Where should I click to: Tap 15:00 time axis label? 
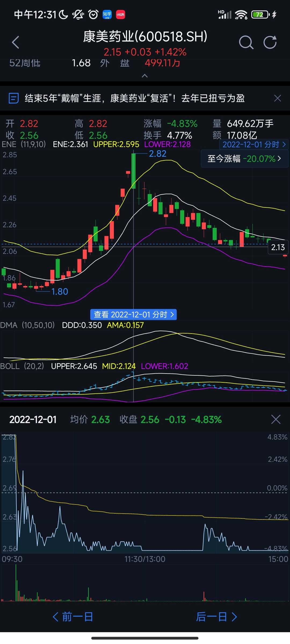pos(278,559)
